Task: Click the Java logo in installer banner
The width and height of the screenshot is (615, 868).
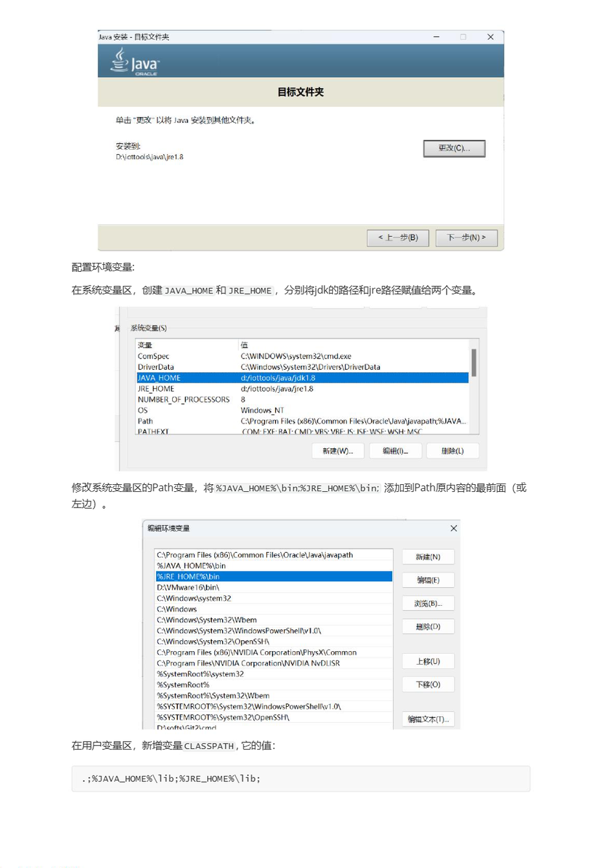Action: click(x=135, y=62)
